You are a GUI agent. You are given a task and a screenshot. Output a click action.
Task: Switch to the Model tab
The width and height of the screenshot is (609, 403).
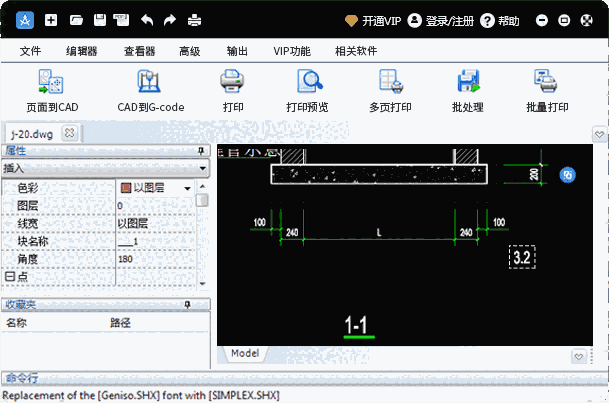click(245, 354)
